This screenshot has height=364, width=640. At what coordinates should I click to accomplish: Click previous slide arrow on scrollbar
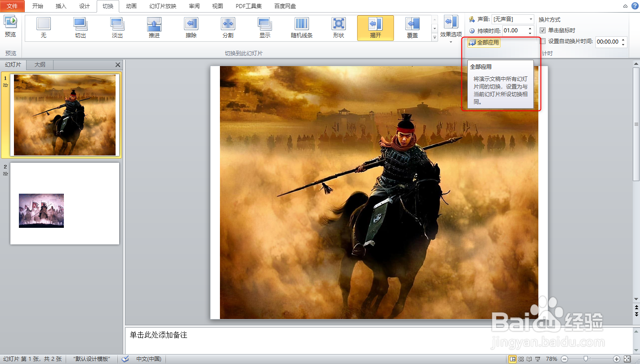click(636, 306)
